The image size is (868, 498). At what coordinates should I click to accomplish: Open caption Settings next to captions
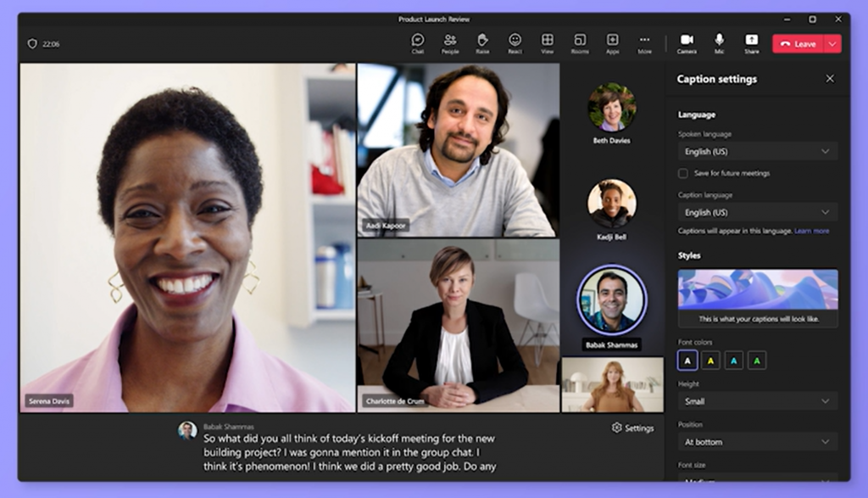click(633, 428)
